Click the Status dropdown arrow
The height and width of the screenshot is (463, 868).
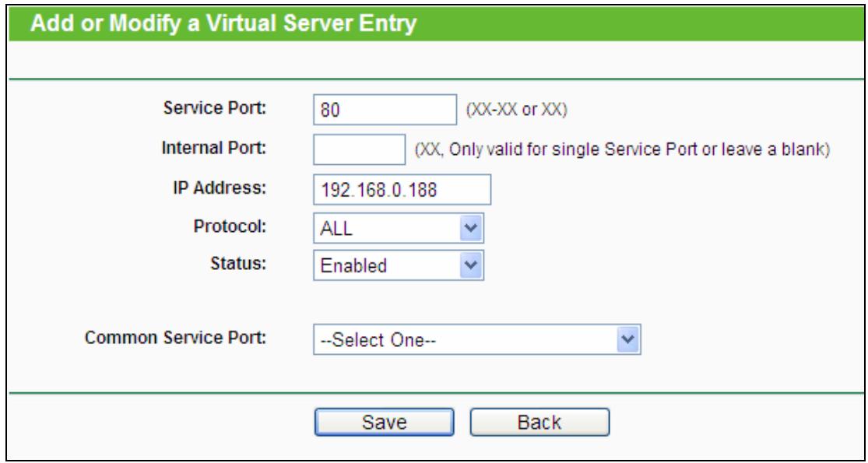click(468, 265)
